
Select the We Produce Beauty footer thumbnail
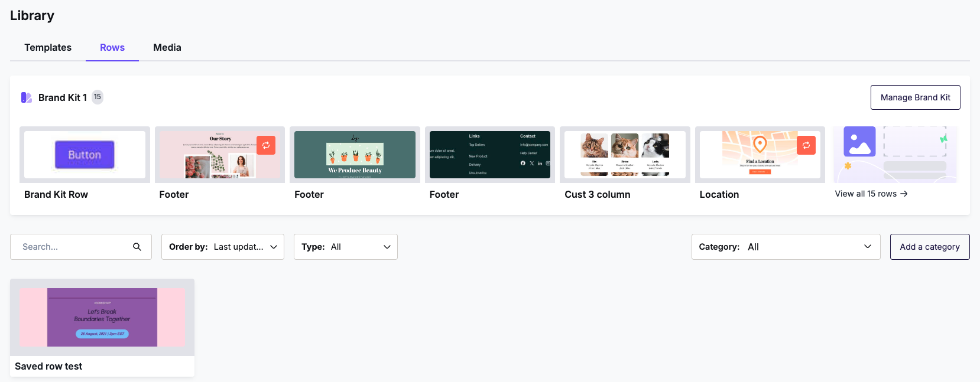click(355, 155)
